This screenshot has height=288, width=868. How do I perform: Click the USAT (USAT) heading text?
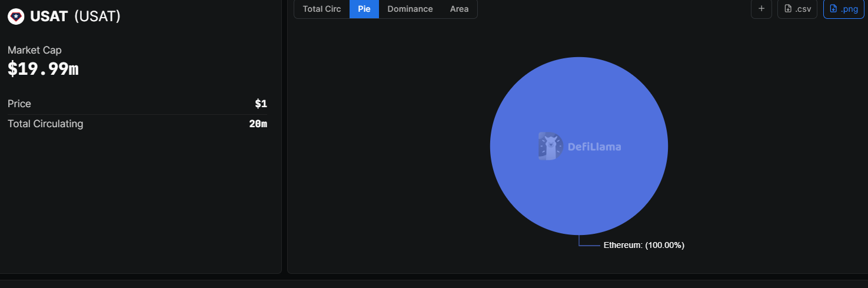point(75,16)
